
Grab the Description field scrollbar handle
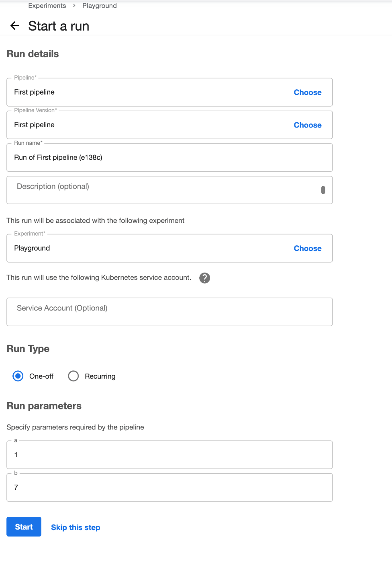(x=323, y=190)
